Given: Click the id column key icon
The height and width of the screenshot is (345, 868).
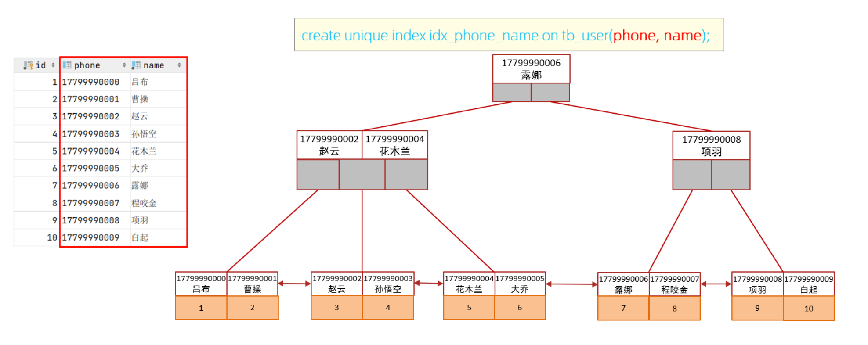Looking at the screenshot, I should click(x=28, y=65).
